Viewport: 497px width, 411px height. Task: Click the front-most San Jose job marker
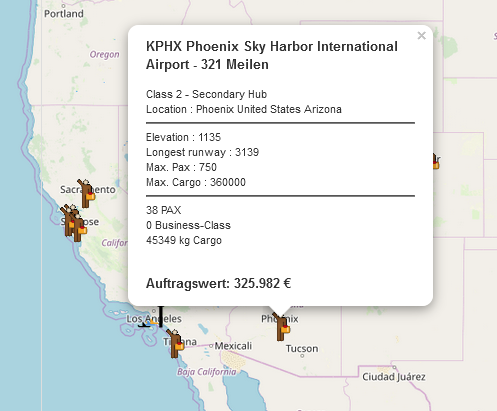click(79, 228)
